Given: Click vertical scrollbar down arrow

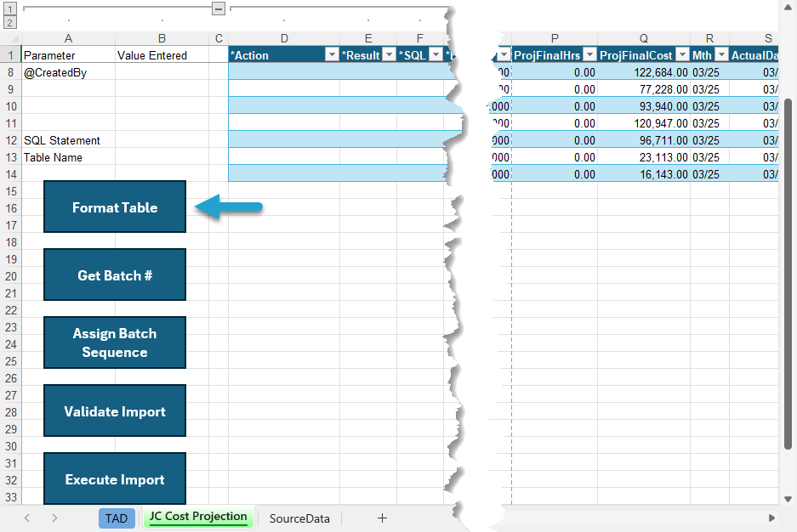Looking at the screenshot, I should (x=788, y=499).
